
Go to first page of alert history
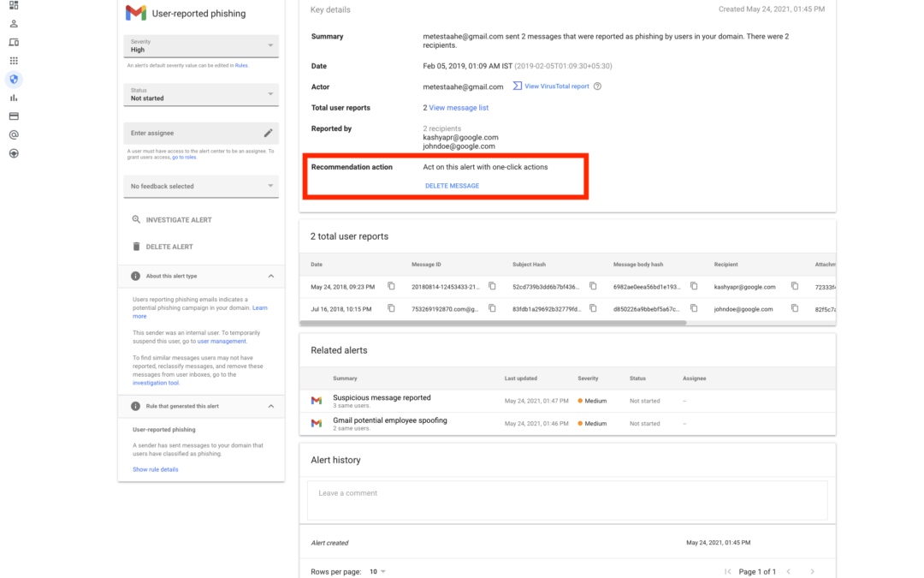[x=728, y=571]
